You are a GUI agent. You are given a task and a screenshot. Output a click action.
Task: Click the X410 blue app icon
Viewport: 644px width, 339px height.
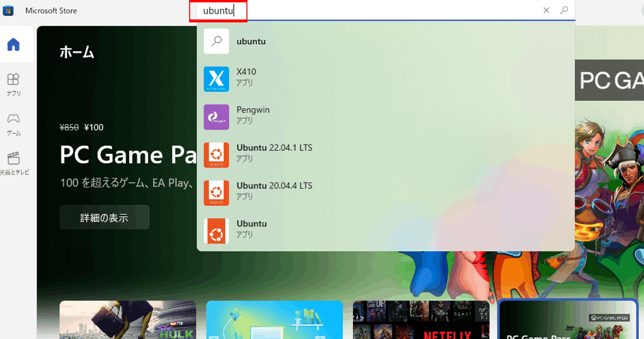coord(216,79)
